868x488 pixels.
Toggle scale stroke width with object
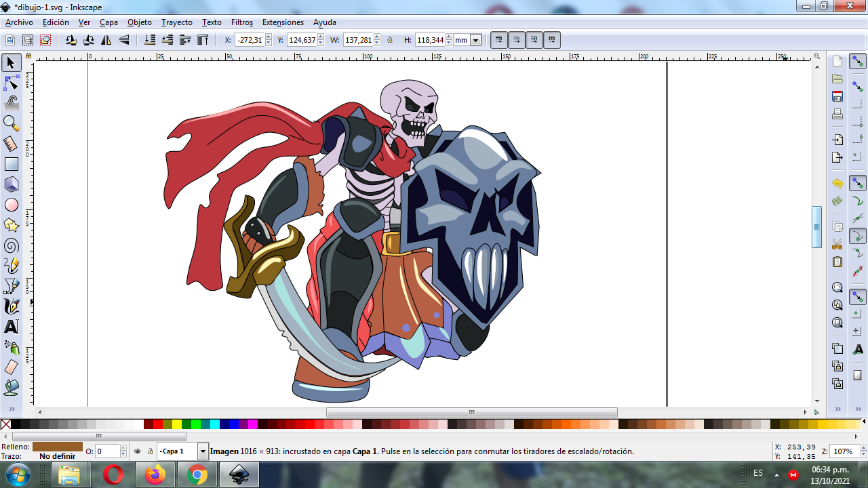pos(499,40)
